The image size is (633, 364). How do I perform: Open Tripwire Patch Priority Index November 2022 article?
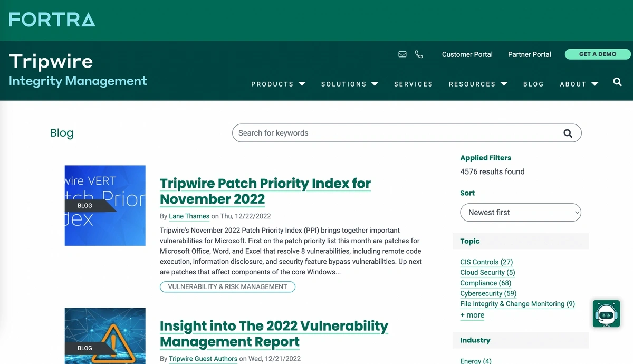pos(265,191)
